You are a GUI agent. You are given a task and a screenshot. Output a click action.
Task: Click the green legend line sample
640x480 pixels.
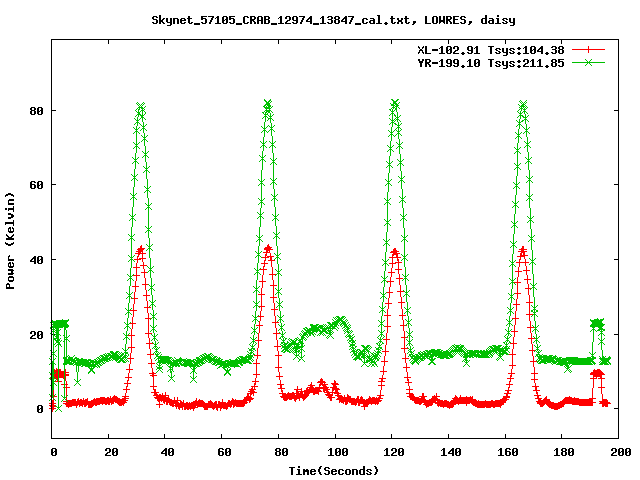click(x=588, y=62)
